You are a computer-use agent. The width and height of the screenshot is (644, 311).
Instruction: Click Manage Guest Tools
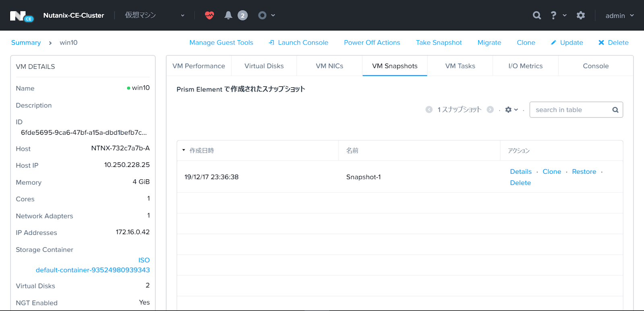pos(221,43)
